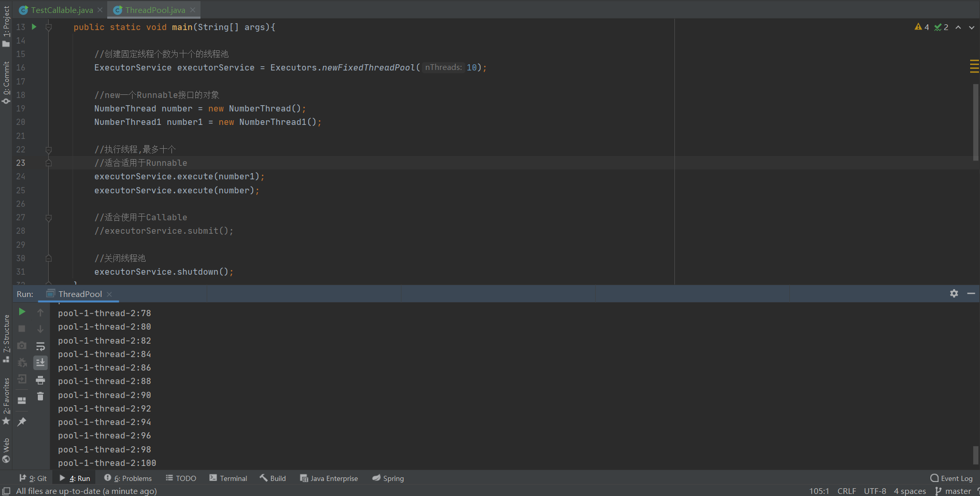Open the TODO tool window
Image resolution: width=980 pixels, height=496 pixels.
(x=181, y=478)
